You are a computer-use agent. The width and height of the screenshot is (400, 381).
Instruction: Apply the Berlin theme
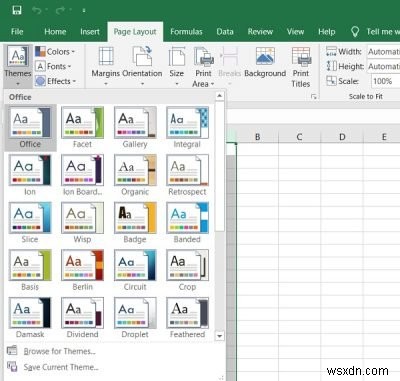(82, 270)
